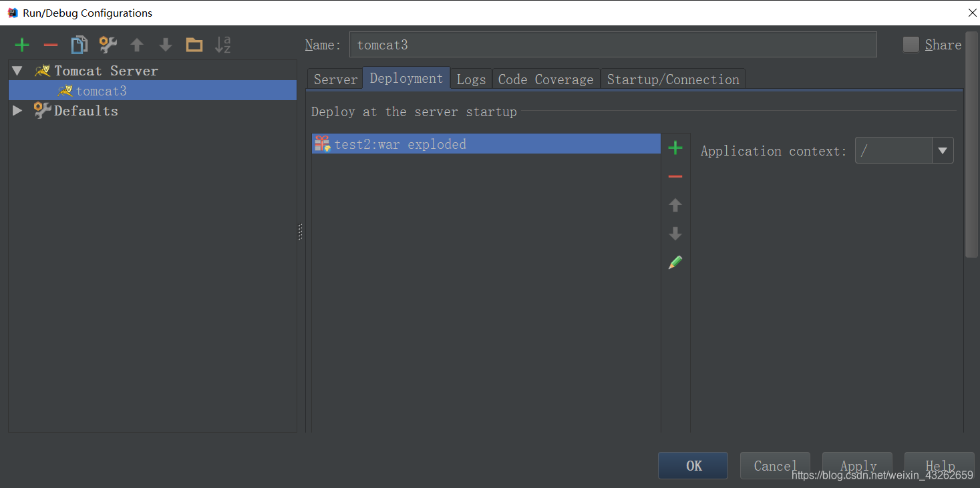This screenshot has width=980, height=488.
Task: Click the Tomcat Server cat icon
Action: pyautogui.click(x=43, y=70)
